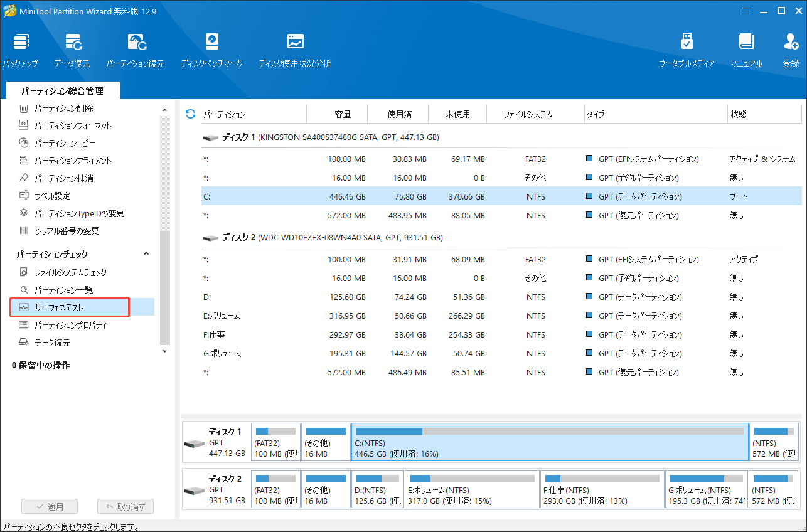Sort by the 状態 column header
This screenshot has width=807, height=532.
click(764, 114)
